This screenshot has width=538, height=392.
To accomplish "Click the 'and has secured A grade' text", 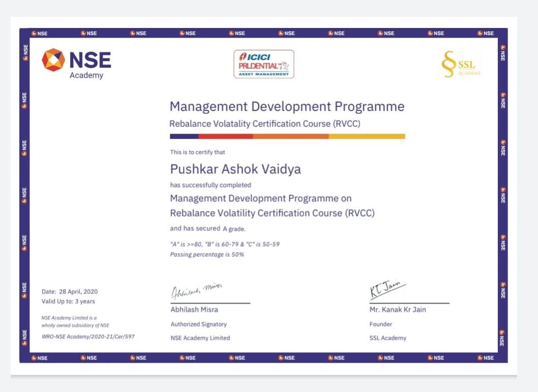I will pyautogui.click(x=207, y=229).
